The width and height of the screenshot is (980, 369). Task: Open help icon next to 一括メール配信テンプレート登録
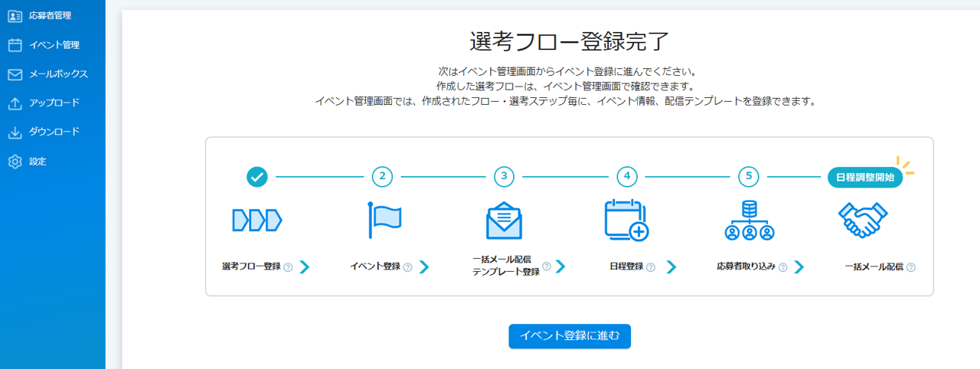547,266
